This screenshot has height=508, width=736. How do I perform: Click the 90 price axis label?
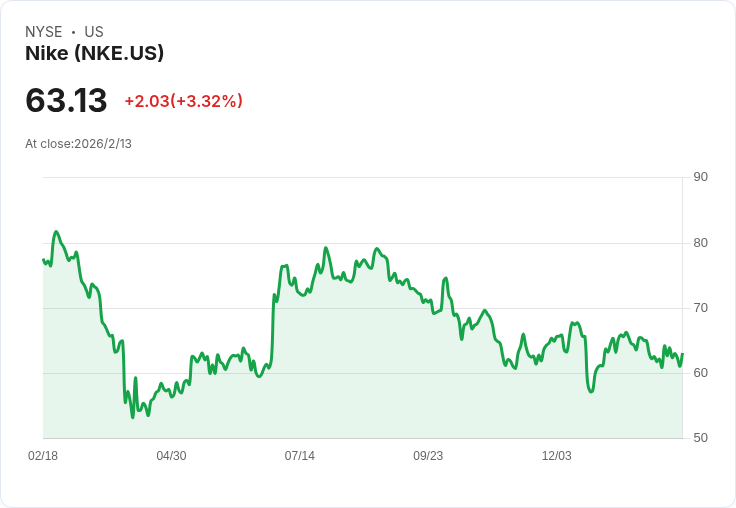(701, 177)
